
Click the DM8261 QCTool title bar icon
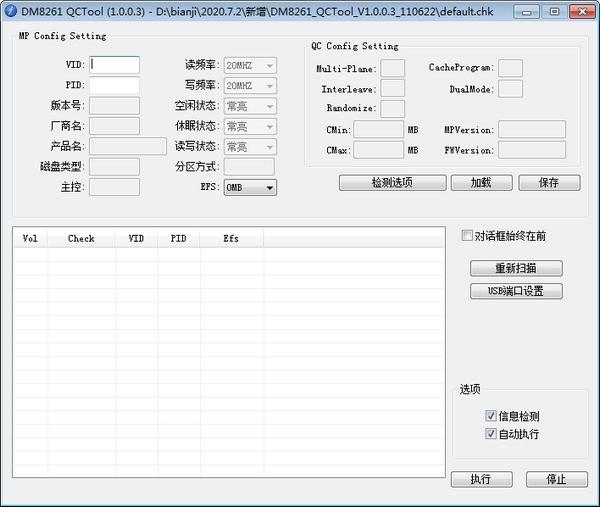click(11, 9)
